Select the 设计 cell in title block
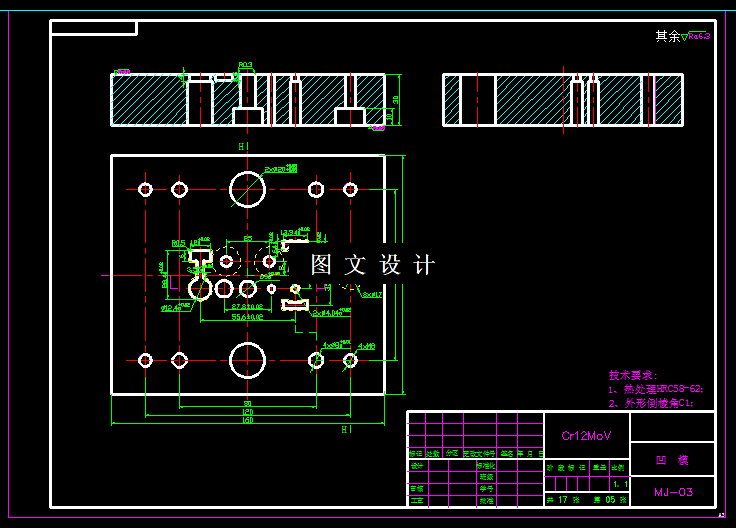 (x=417, y=466)
